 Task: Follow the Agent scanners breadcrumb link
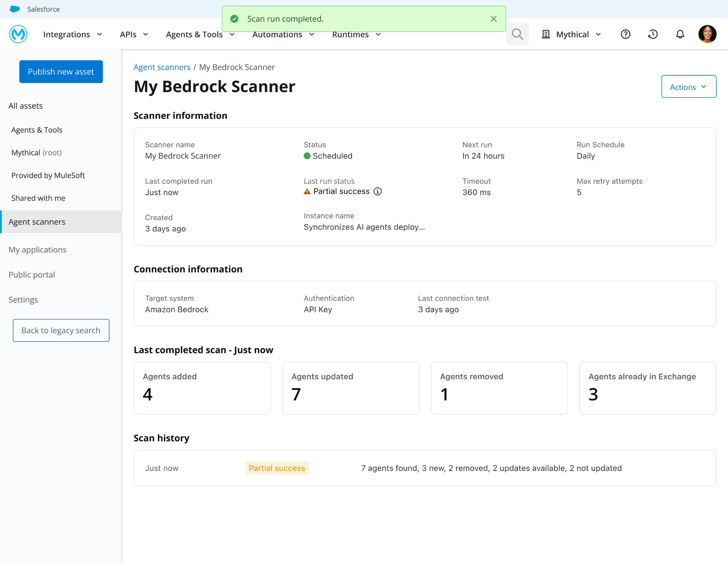(162, 67)
